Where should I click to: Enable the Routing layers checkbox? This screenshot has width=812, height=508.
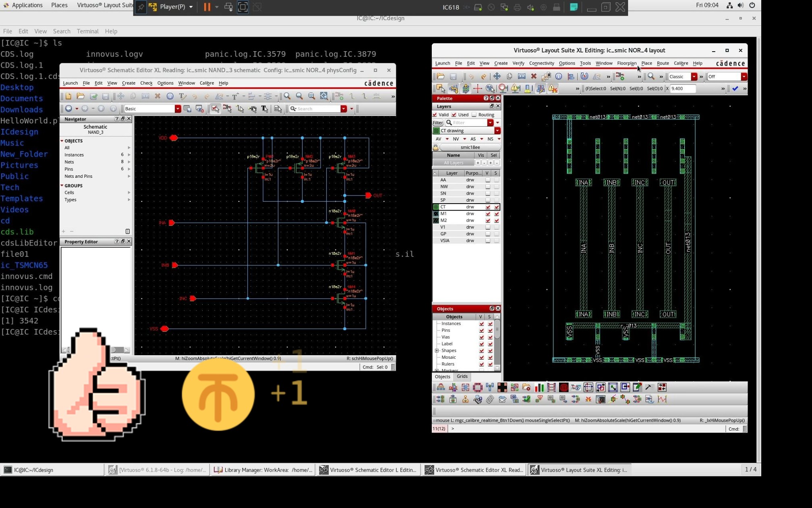pyautogui.click(x=474, y=115)
